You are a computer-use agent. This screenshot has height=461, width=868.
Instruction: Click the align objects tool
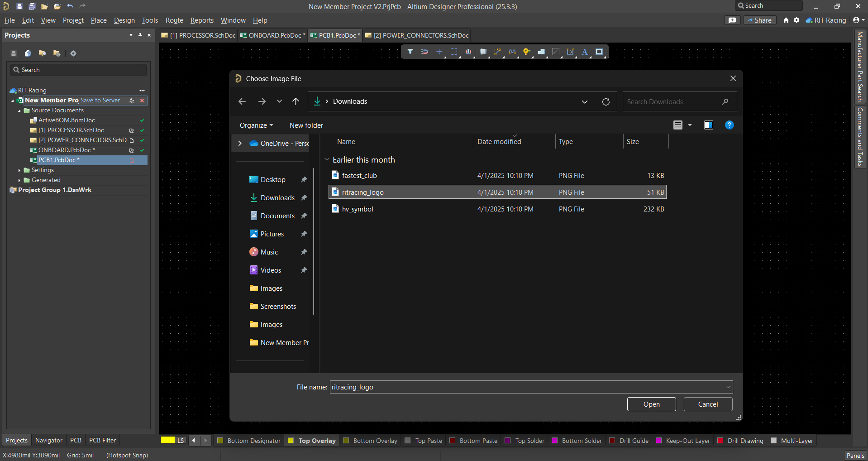[468, 52]
